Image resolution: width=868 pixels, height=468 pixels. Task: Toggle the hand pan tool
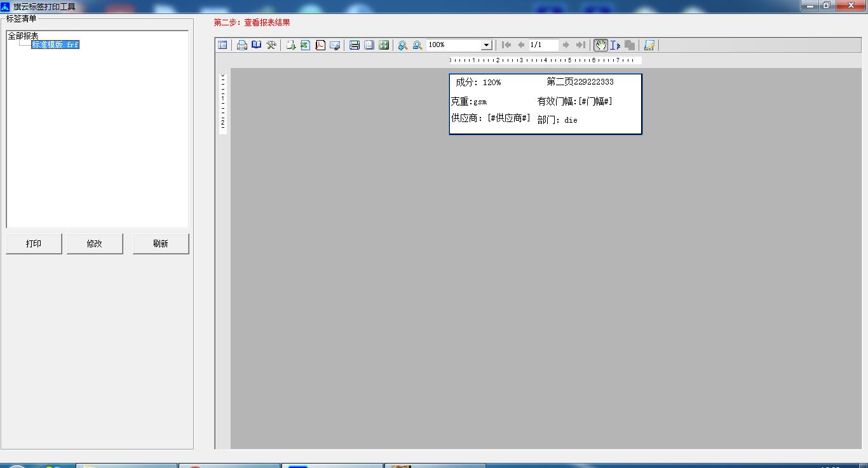tap(600, 45)
